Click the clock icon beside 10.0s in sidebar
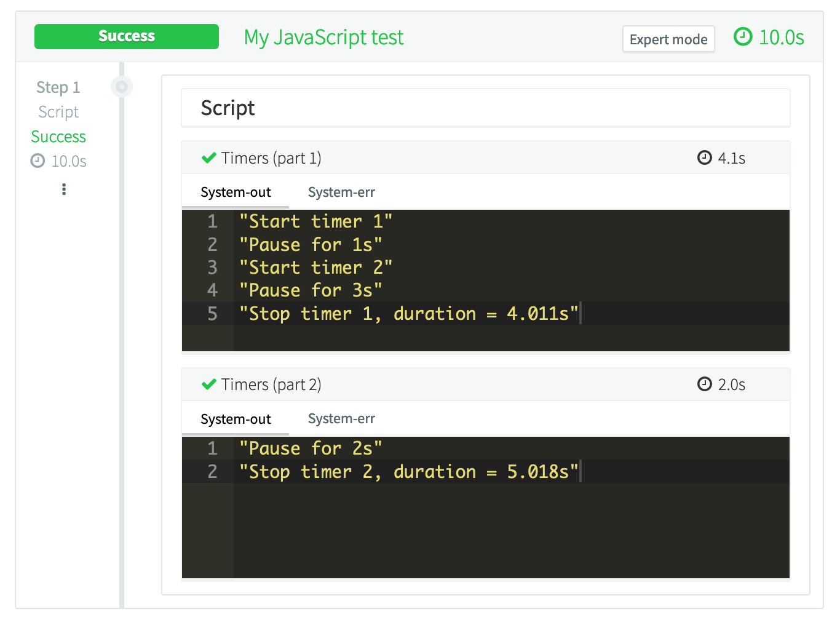 pos(38,161)
